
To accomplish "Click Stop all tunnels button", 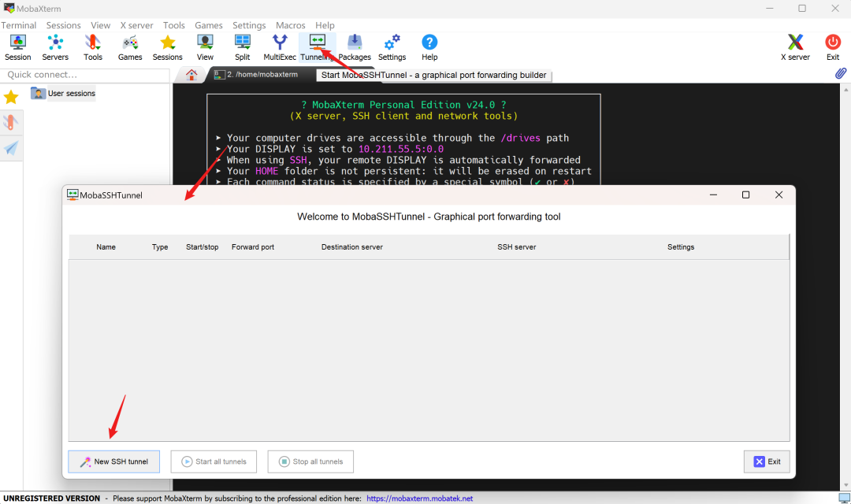I will coord(310,461).
